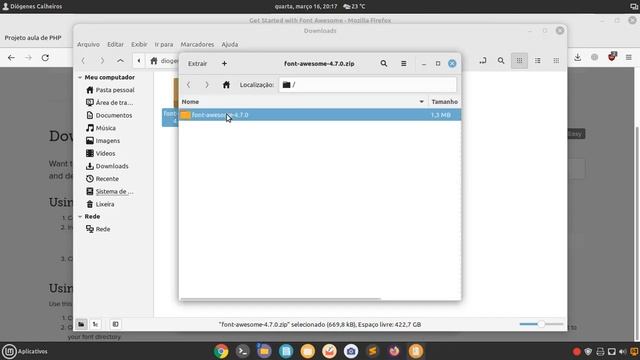Open the Editar menu in Downloads window
The width and height of the screenshot is (640, 360).
115,44
